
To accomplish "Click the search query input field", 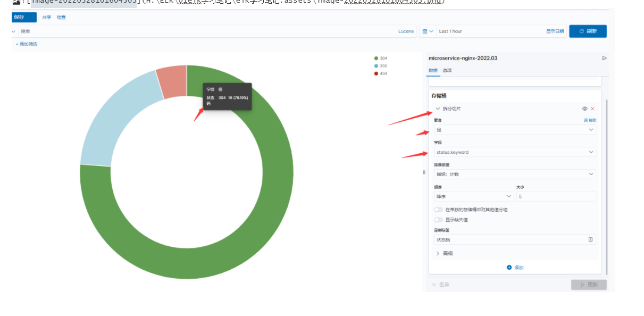I will tap(207, 31).
